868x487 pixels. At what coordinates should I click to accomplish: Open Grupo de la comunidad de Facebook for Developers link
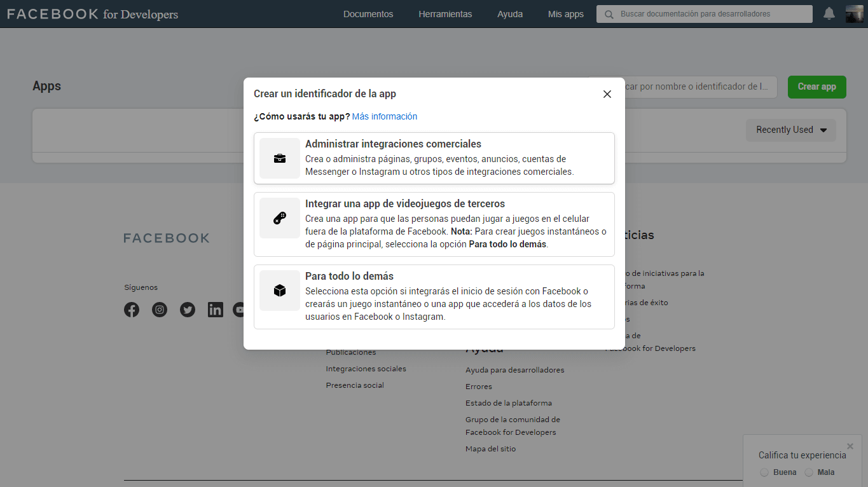[x=513, y=426]
